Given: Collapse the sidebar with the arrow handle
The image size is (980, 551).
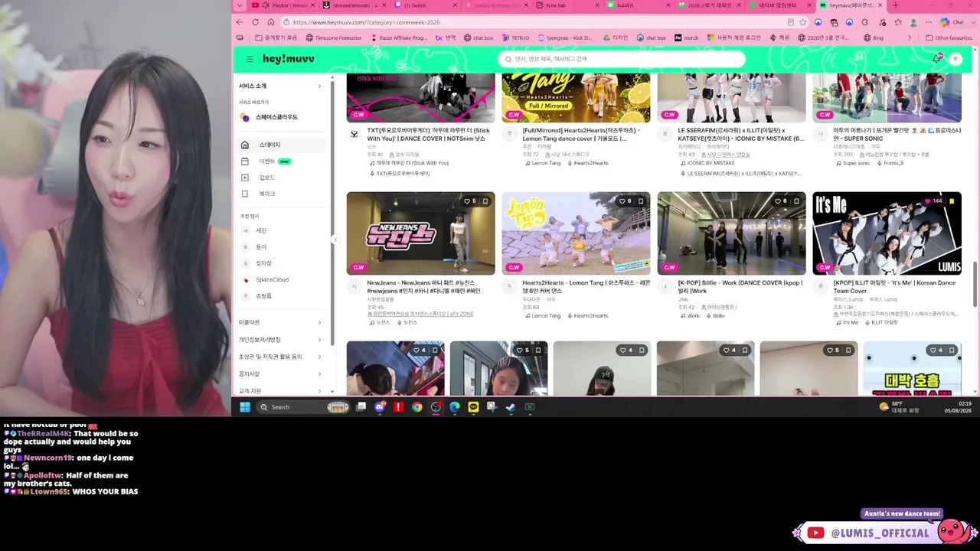Looking at the screenshot, I should (335, 240).
